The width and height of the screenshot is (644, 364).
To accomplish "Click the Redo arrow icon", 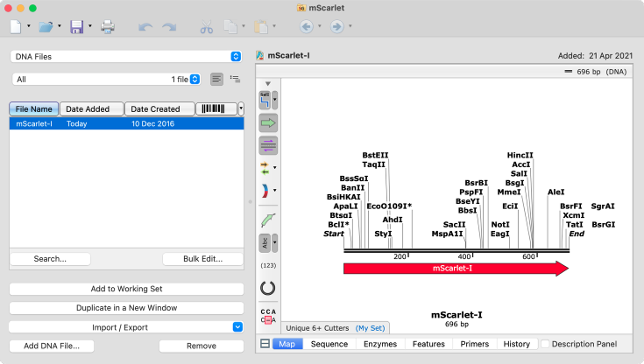I will click(x=169, y=27).
